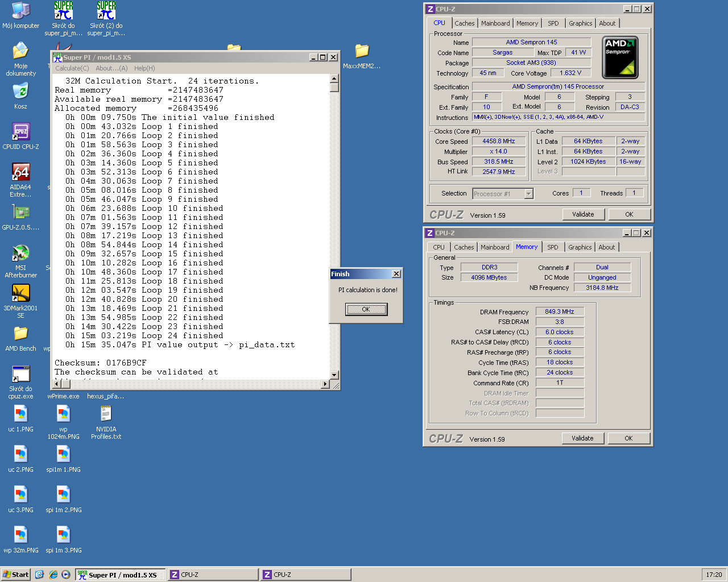This screenshot has height=582, width=728.
Task: Open Calculate(C) menu in Super PI
Action: click(x=72, y=68)
